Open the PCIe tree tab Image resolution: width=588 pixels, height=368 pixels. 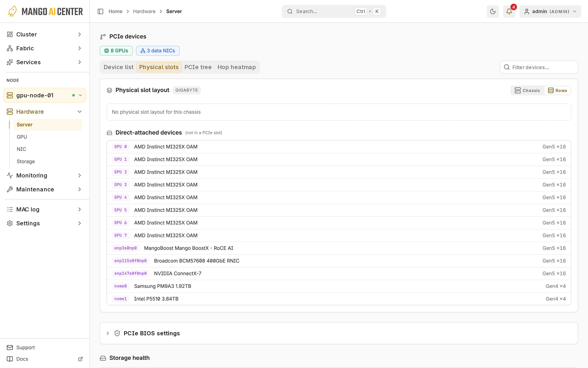tap(198, 67)
